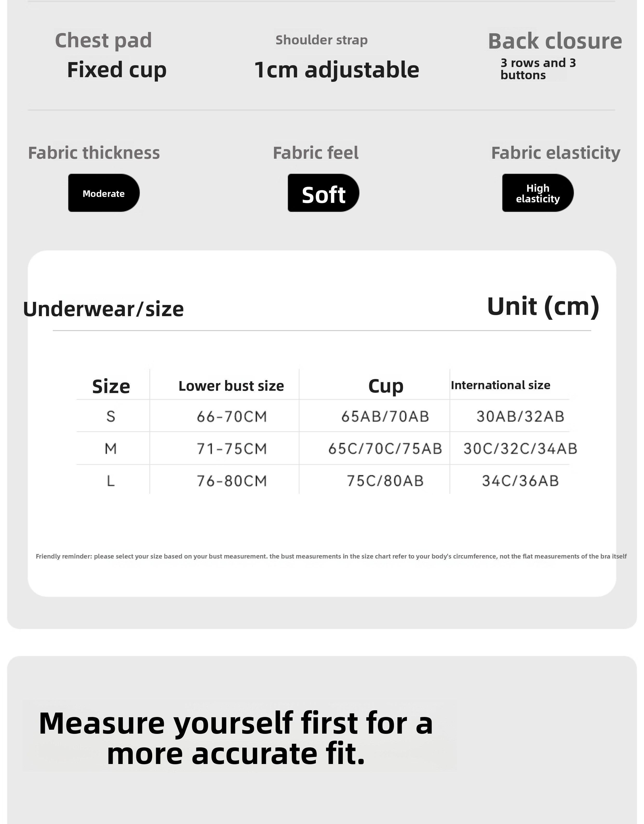The width and height of the screenshot is (644, 824).
Task: Select the S size row label
Action: pos(111,416)
